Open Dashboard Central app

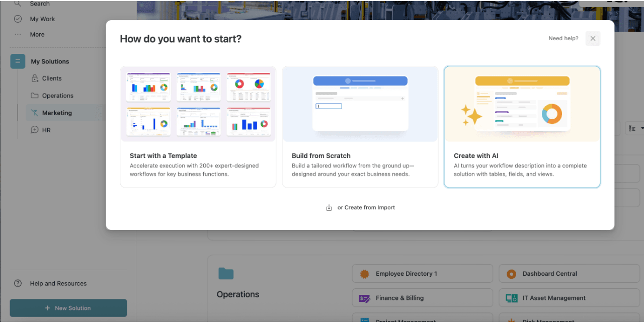[x=569, y=274]
